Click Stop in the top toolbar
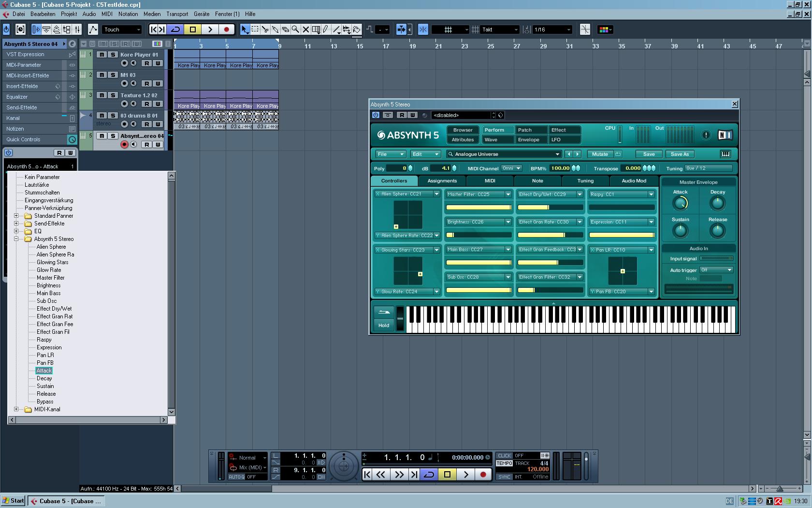Screen dimensions: 812x508 pos(193,30)
